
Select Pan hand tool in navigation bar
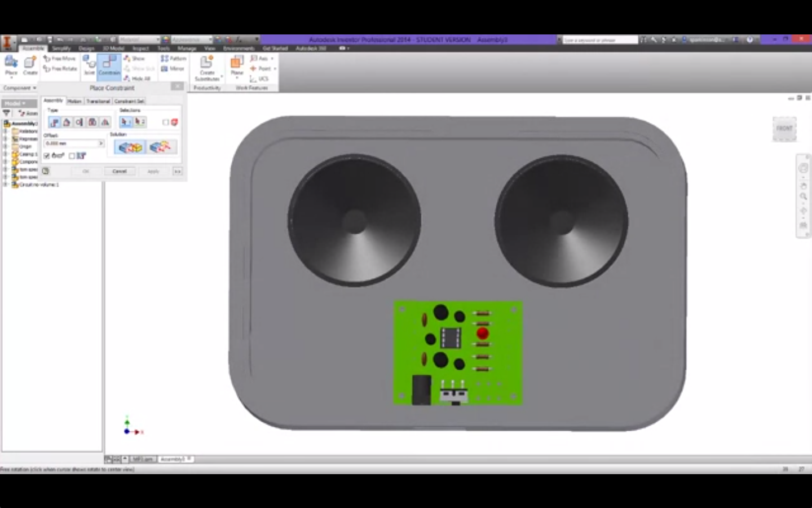[x=803, y=186]
